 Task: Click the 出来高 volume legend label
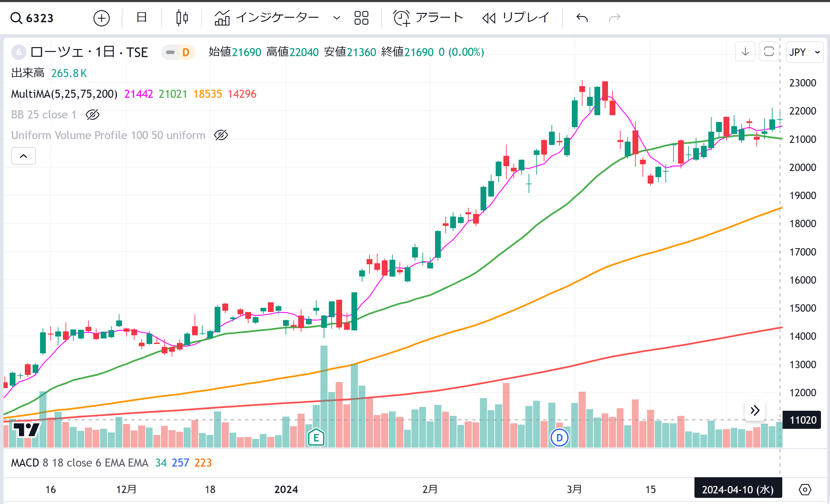click(28, 73)
